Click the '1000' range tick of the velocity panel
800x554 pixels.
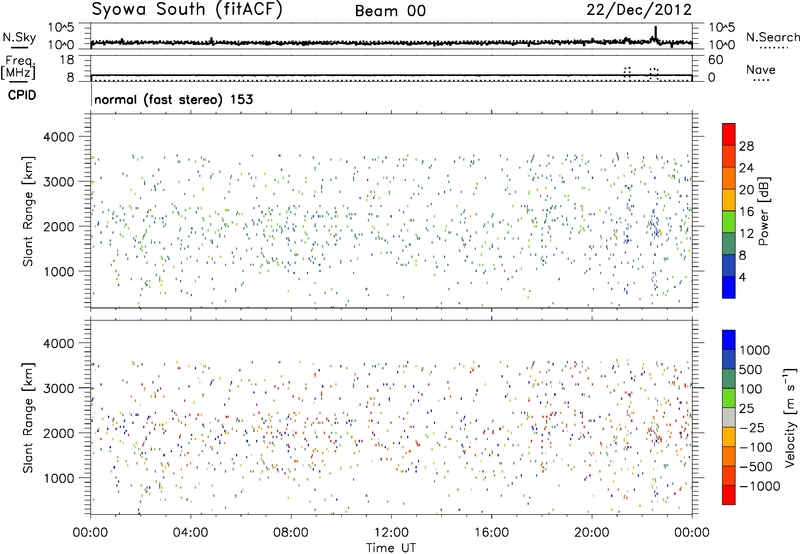tap(59, 478)
